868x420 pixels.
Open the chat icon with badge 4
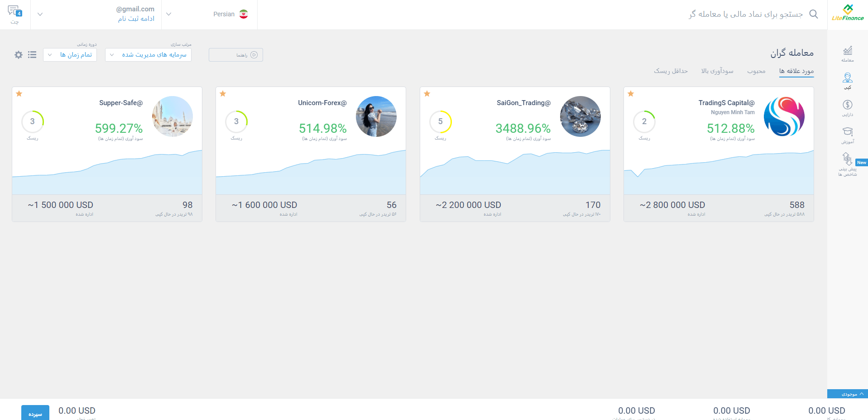click(x=14, y=11)
